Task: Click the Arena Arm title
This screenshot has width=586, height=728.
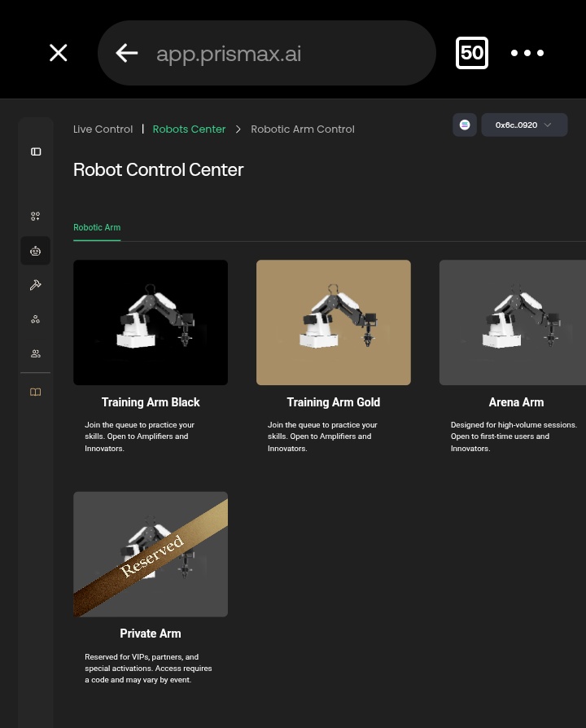Action: pyautogui.click(x=516, y=402)
